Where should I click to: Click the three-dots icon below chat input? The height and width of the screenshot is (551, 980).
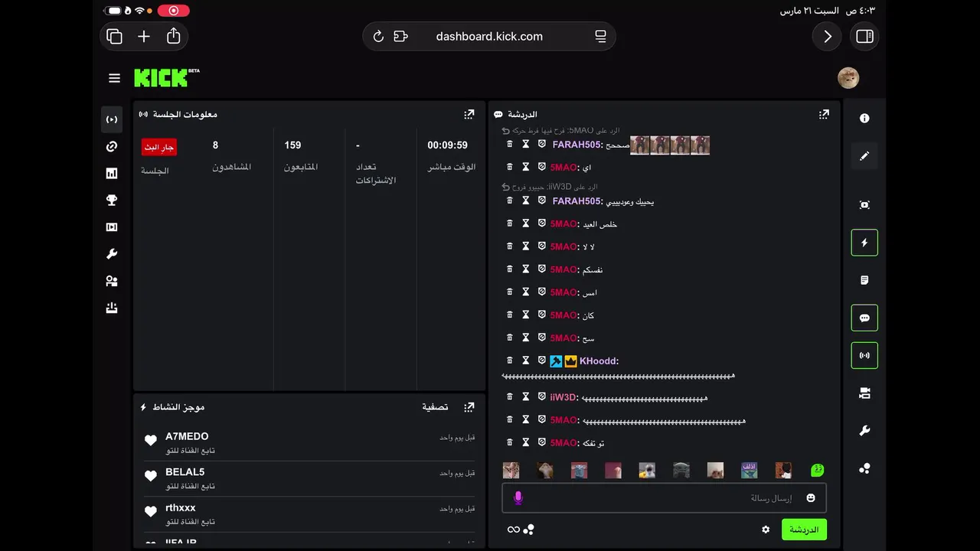529,530
